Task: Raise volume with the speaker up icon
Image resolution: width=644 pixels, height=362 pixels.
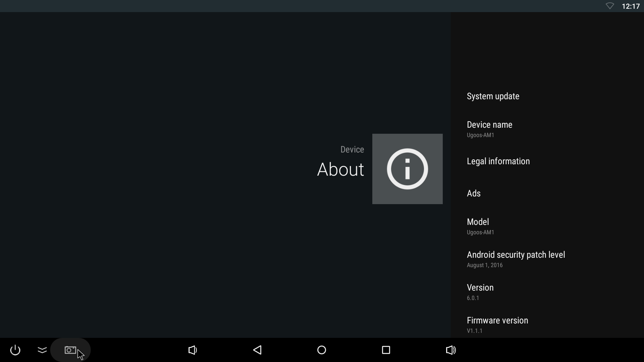Action: (451, 350)
